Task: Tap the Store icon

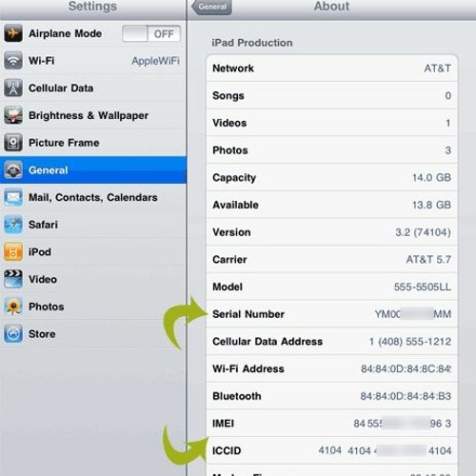Action: pos(13,333)
